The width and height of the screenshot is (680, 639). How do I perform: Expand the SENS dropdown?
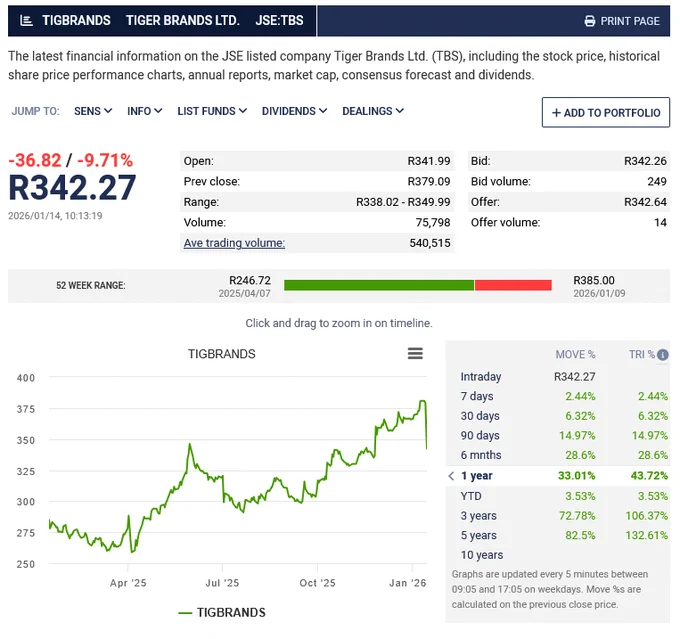pyautogui.click(x=93, y=111)
